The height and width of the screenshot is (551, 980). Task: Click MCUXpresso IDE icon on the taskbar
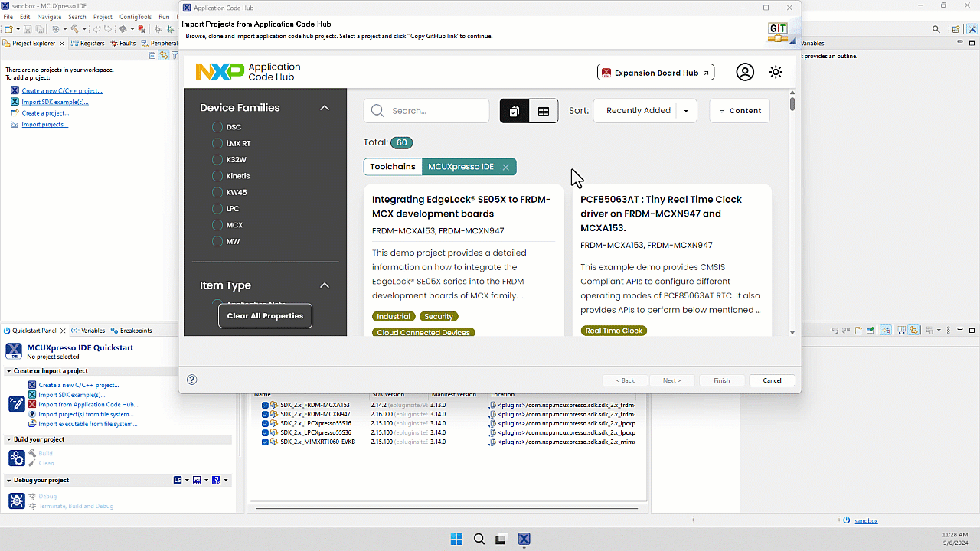click(x=524, y=539)
